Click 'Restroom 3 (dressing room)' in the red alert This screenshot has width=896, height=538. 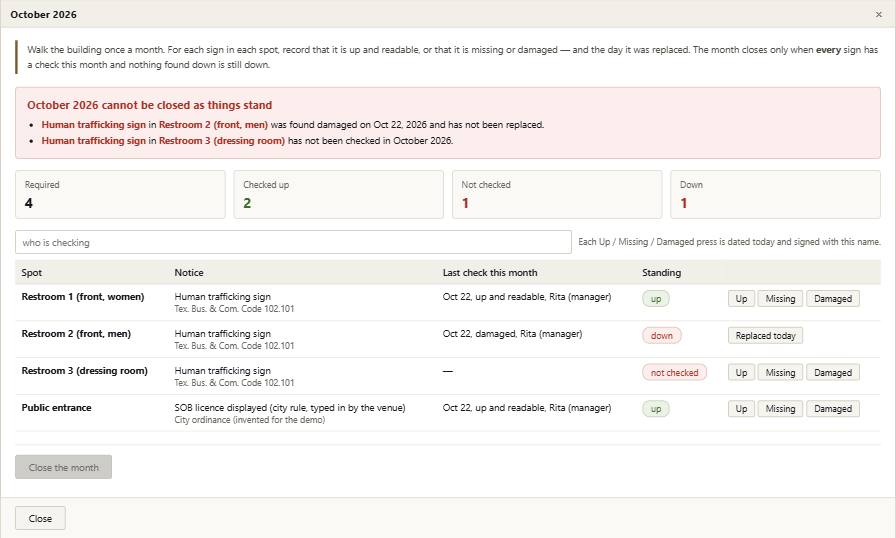(222, 140)
